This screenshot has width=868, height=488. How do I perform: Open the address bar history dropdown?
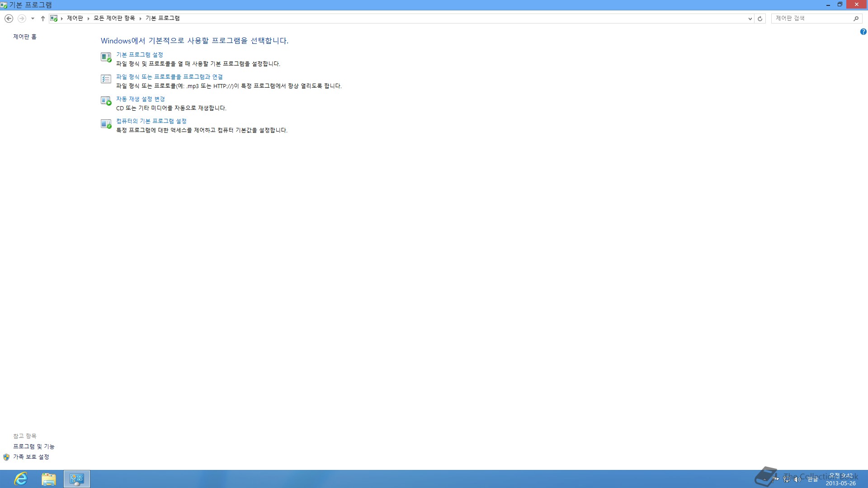click(750, 19)
